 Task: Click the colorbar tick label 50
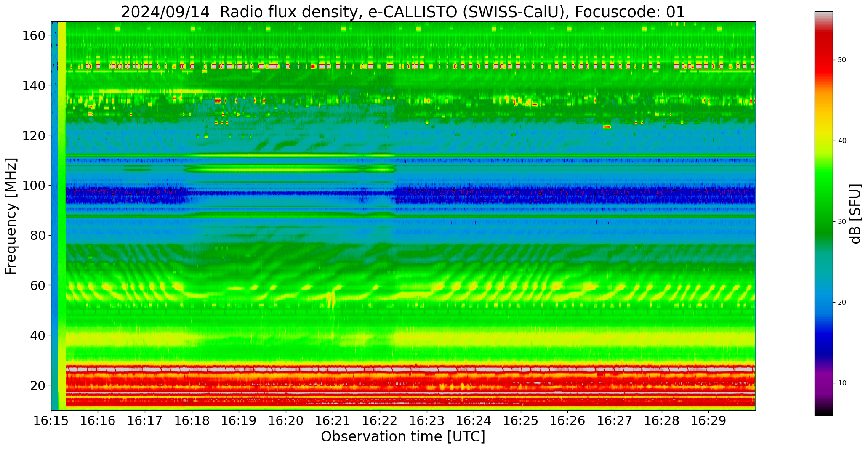coord(842,60)
